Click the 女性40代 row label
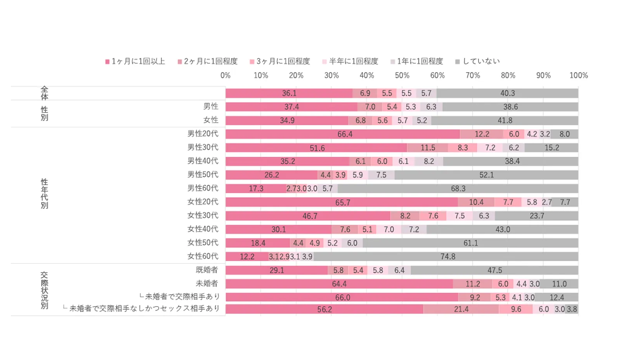The width and height of the screenshot is (621, 364). point(203,229)
